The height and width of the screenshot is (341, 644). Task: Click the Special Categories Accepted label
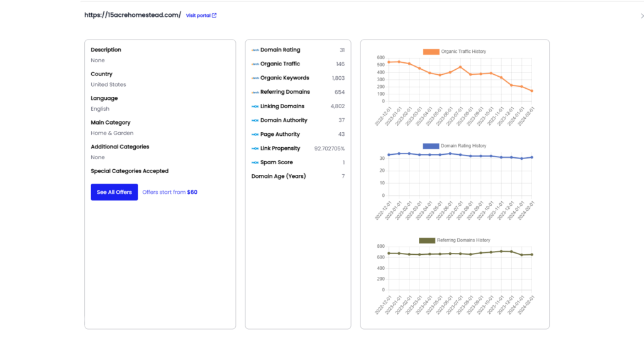tap(130, 171)
